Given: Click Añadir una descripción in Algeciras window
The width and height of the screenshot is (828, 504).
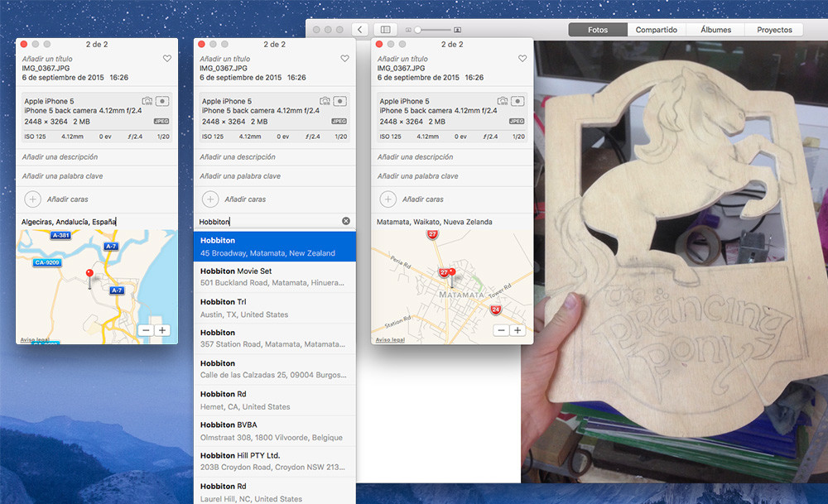Looking at the screenshot, I should click(60, 156).
